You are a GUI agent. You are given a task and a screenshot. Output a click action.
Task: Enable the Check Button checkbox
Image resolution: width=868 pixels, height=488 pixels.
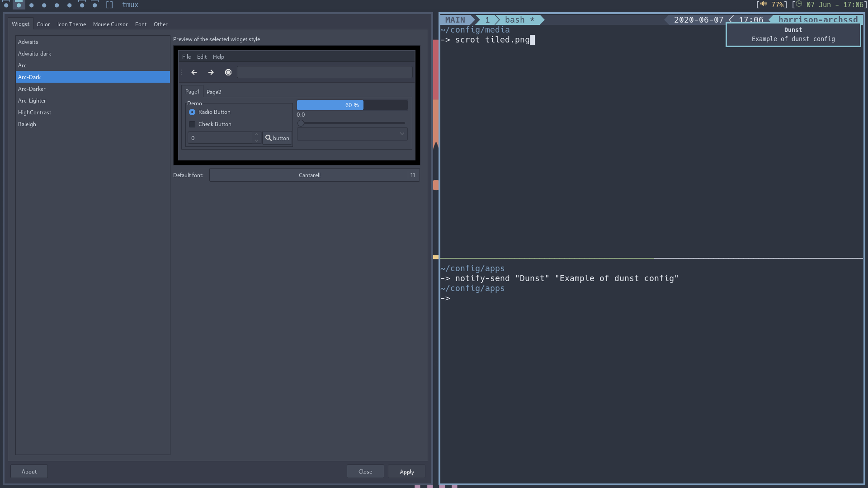click(x=192, y=124)
